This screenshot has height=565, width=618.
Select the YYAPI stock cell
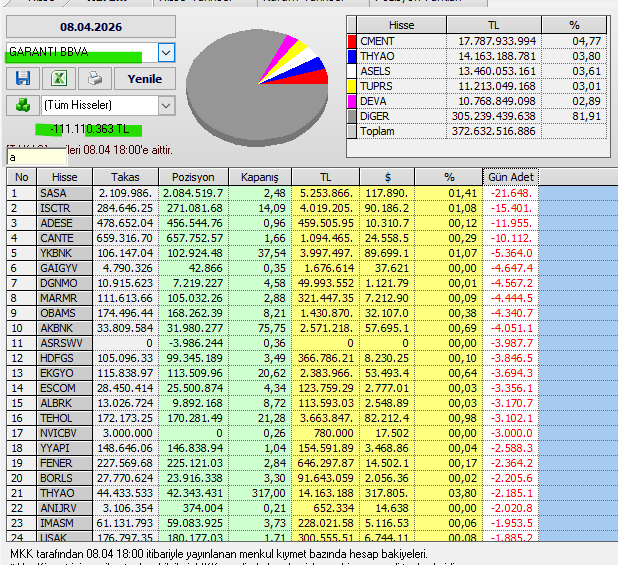tap(65, 448)
